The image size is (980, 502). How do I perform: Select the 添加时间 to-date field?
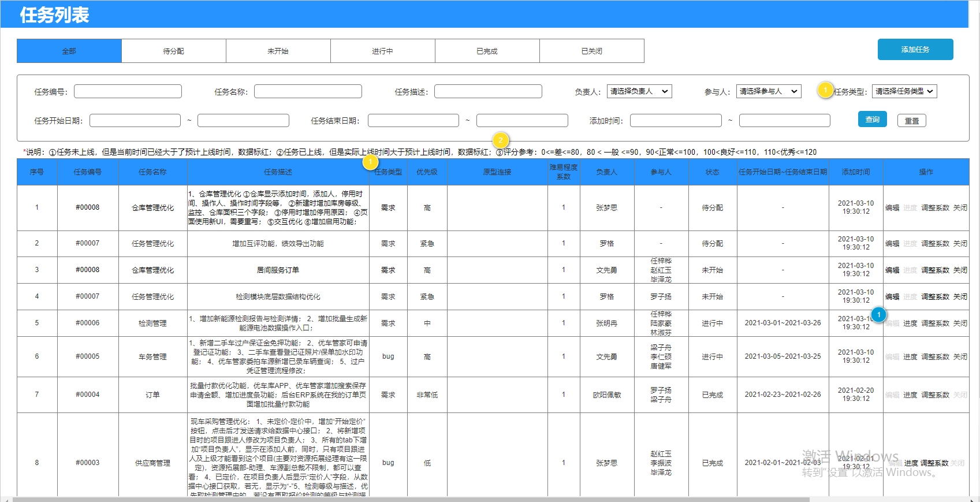[785, 120]
